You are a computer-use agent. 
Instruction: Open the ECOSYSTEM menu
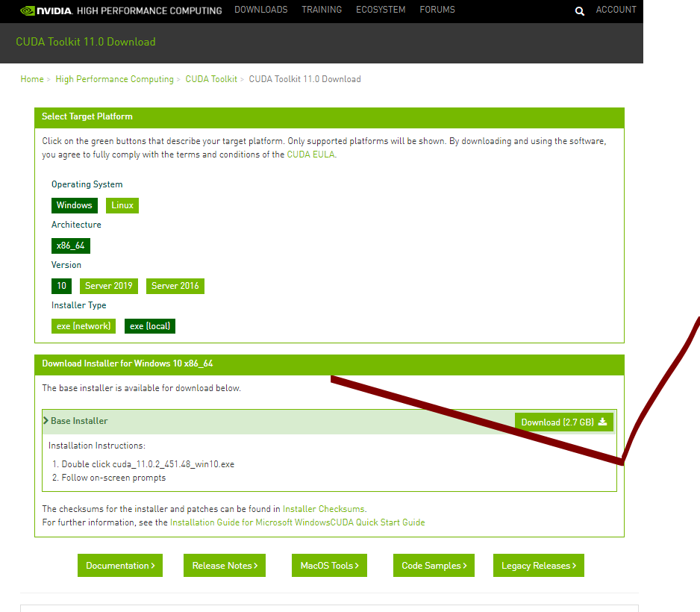click(381, 10)
